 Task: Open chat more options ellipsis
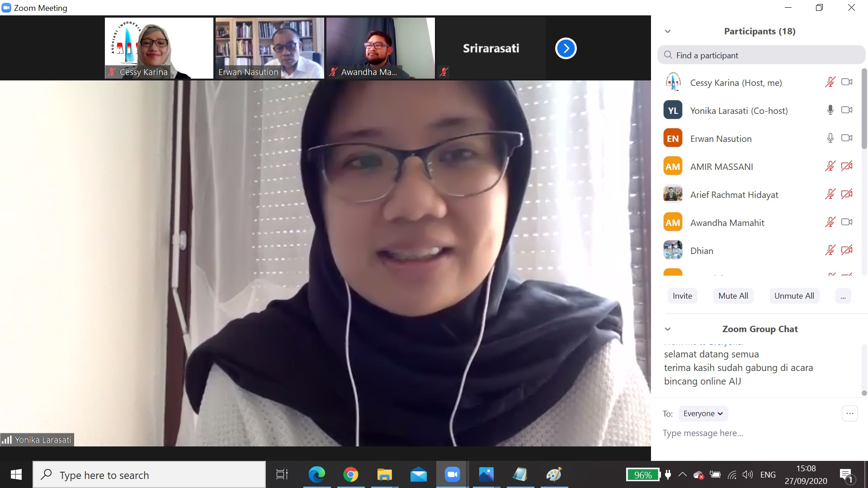coord(849,413)
